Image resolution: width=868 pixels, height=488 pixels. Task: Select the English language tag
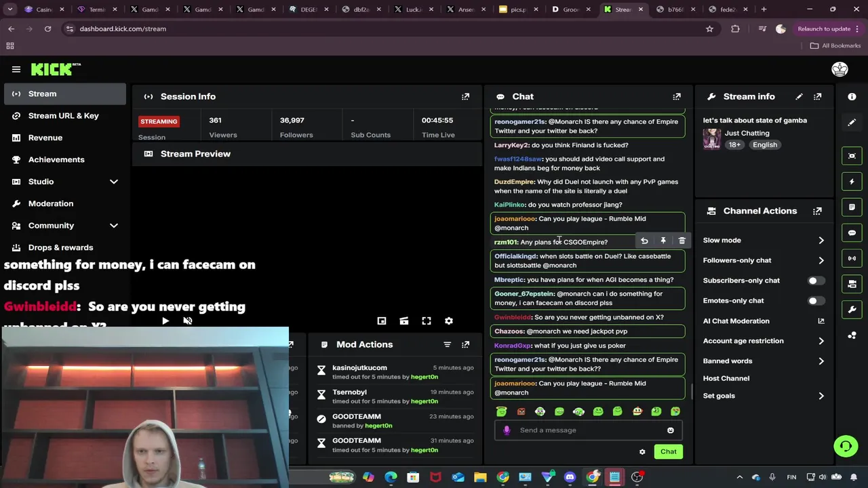[765, 145]
